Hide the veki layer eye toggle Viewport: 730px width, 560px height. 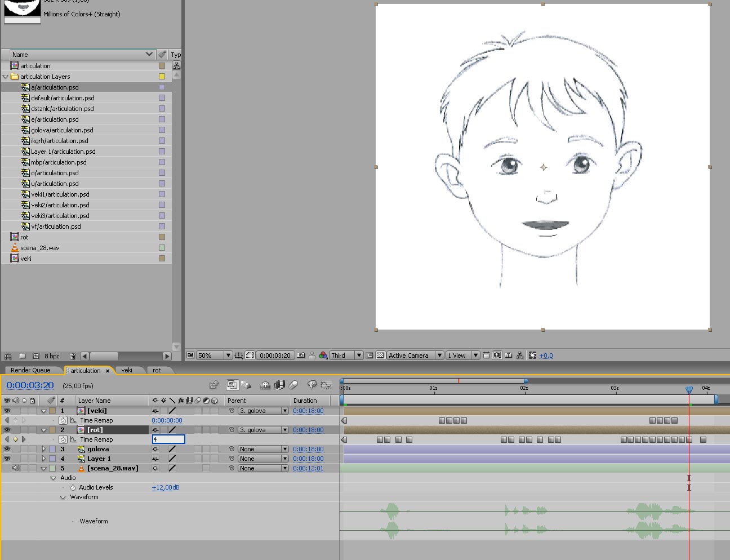(x=7, y=411)
